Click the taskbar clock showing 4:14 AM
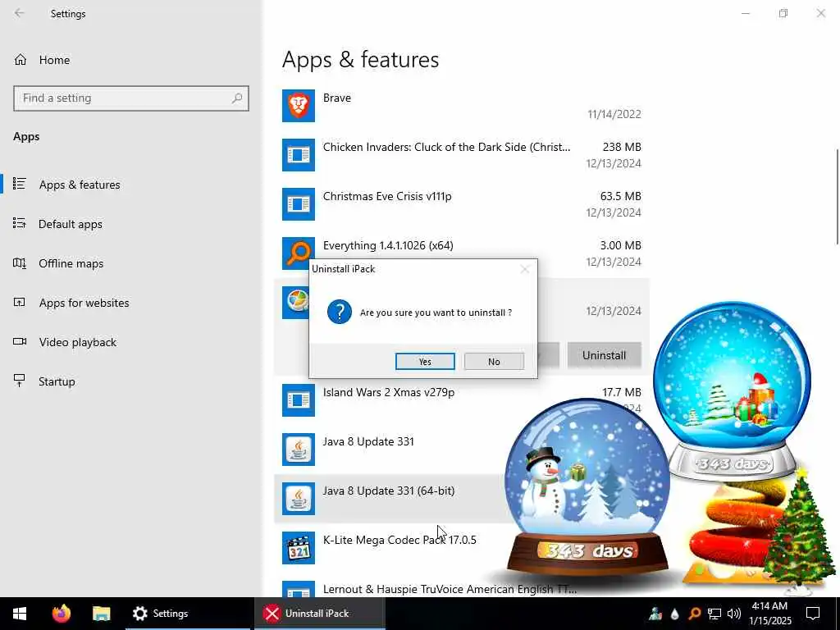This screenshot has width=840, height=630. [769, 614]
